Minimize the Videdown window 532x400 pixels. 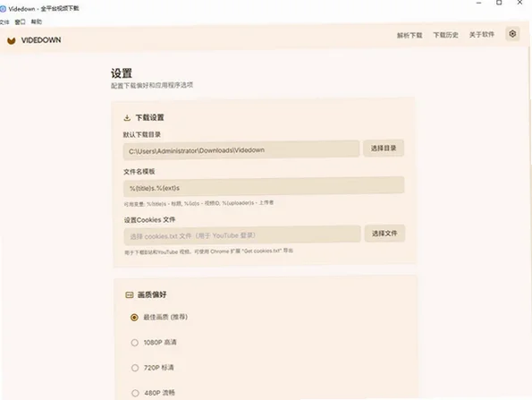click(478, 3)
